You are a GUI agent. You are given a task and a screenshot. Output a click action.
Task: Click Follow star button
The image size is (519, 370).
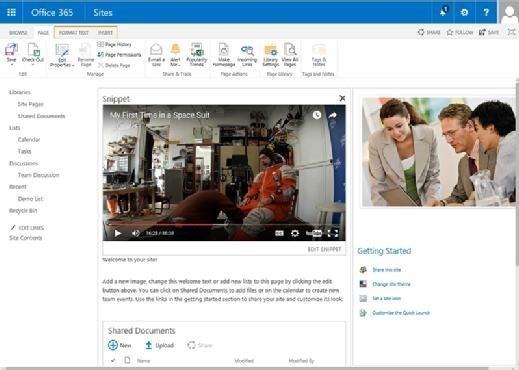click(460, 32)
